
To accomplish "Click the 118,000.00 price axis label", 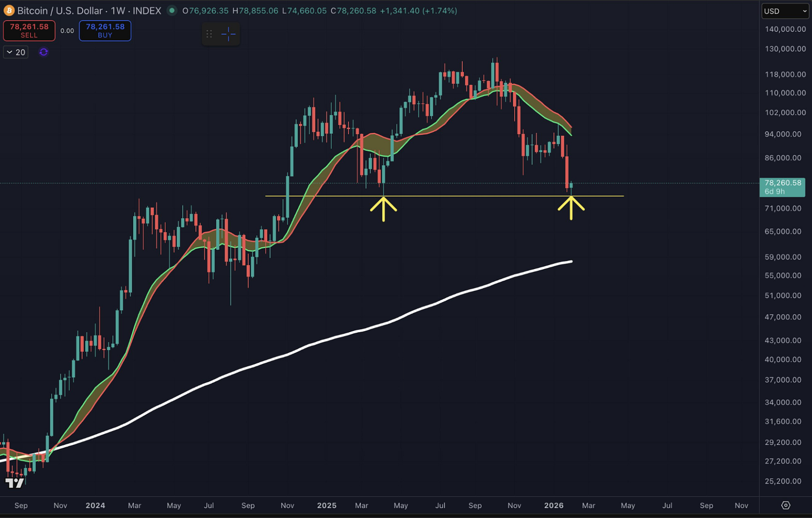I will 785,74.
